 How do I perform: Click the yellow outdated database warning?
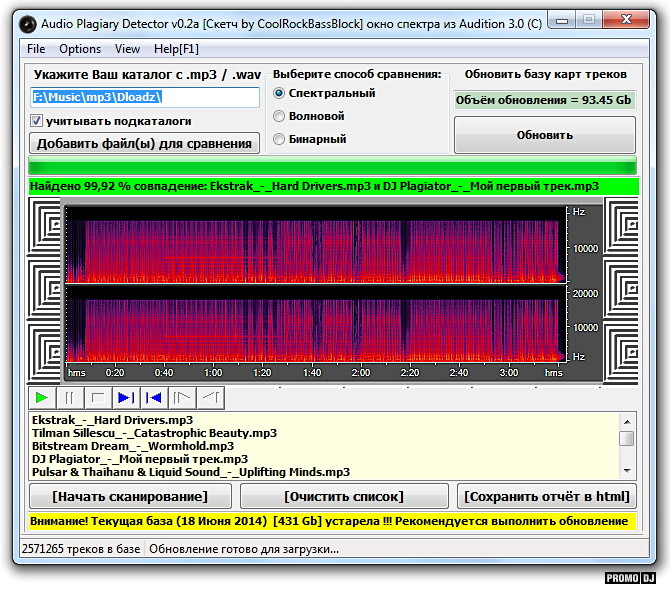click(x=332, y=521)
